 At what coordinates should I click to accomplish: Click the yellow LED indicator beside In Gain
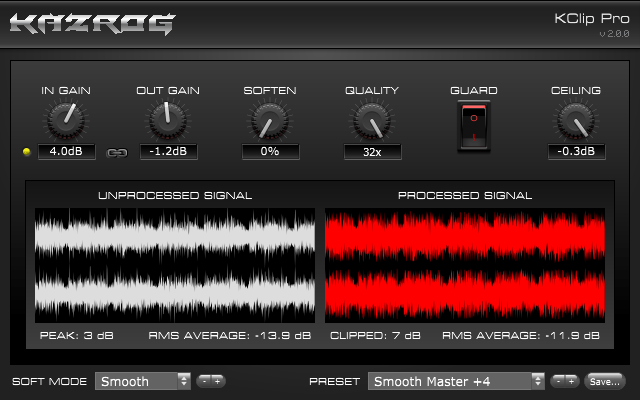click(27, 152)
